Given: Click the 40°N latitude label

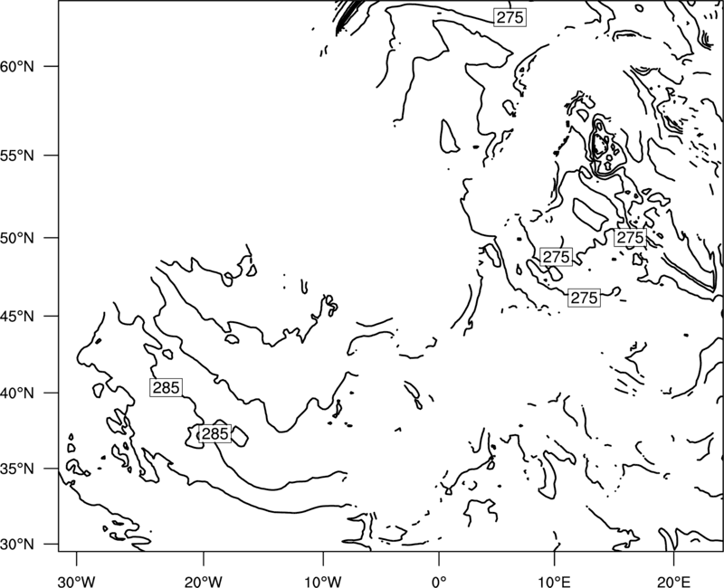Looking at the screenshot, I should pos(17,394).
